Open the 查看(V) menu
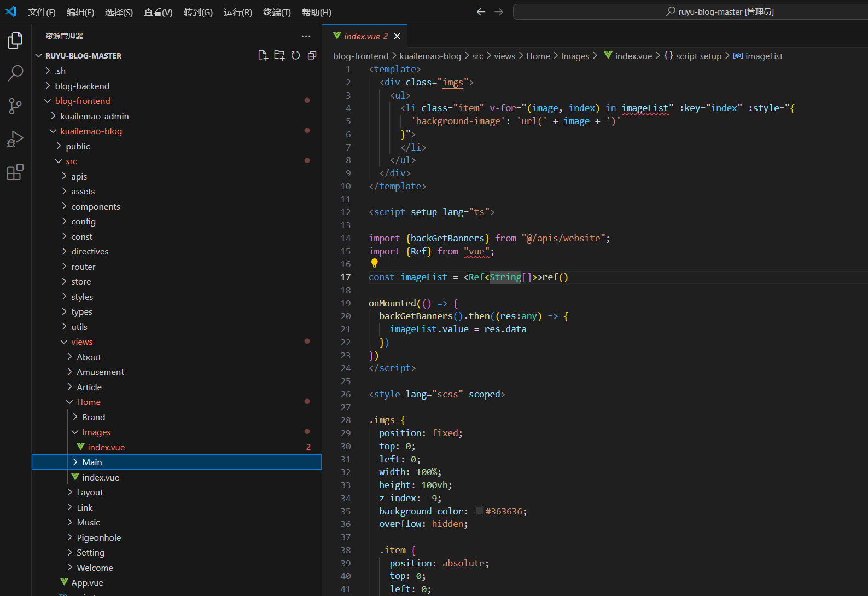Viewport: 868px width, 596px height. pos(158,12)
